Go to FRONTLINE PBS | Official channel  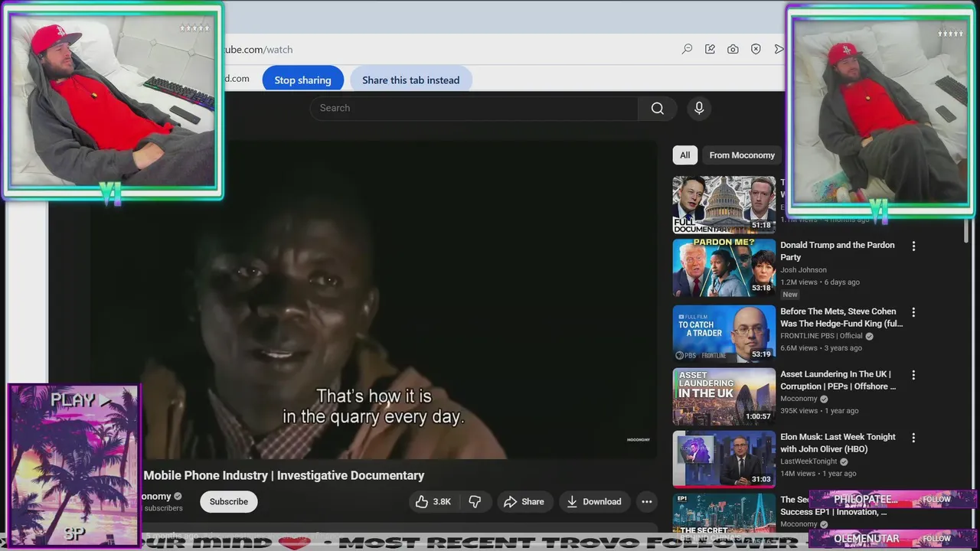(x=822, y=335)
